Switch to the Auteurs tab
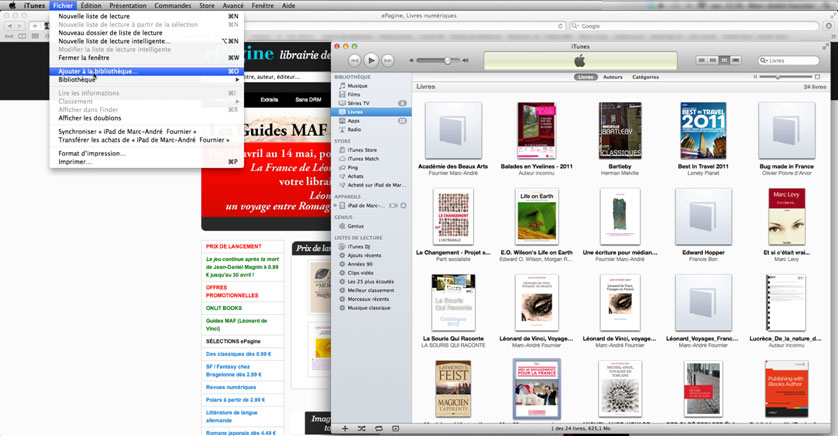This screenshot has width=838, height=436. pyautogui.click(x=612, y=77)
